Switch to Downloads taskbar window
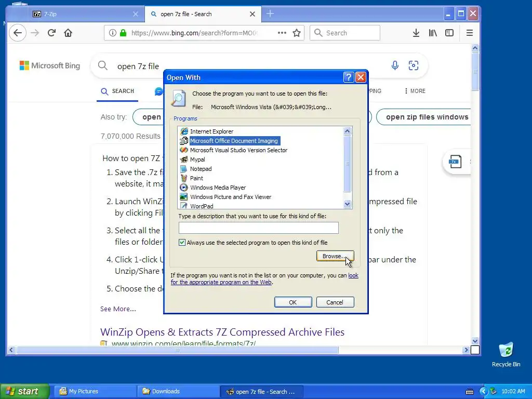532x399 pixels. 179,391
